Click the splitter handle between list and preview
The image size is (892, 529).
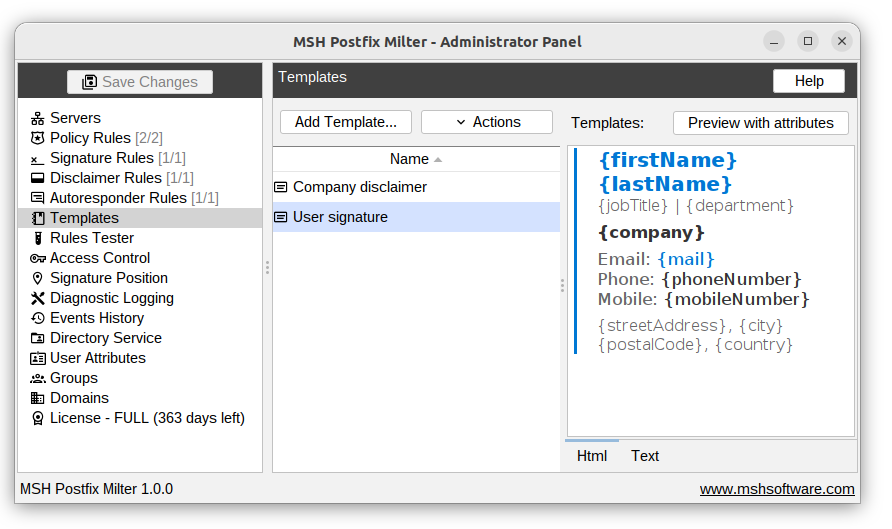pyautogui.click(x=563, y=286)
